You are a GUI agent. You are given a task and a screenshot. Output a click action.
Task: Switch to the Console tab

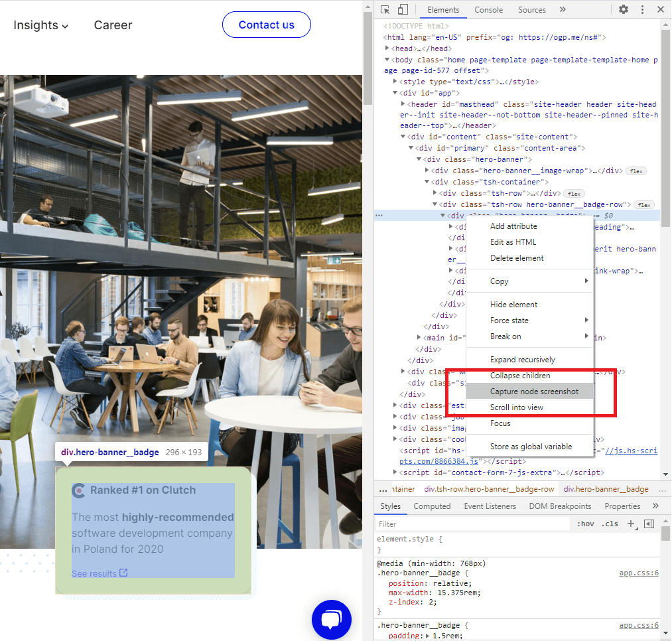[488, 9]
